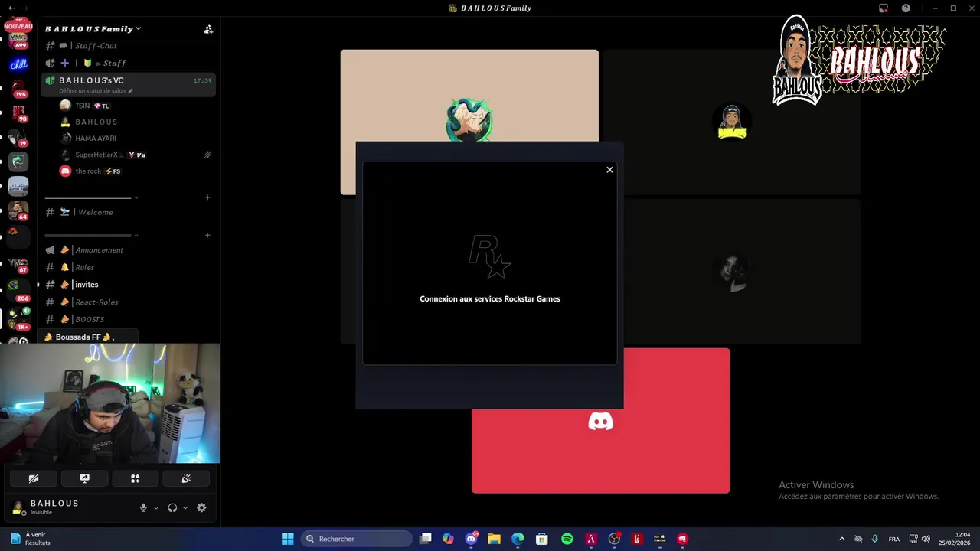The image size is (980, 551).
Task: Go back with title bar arrow
Action: (x=11, y=8)
